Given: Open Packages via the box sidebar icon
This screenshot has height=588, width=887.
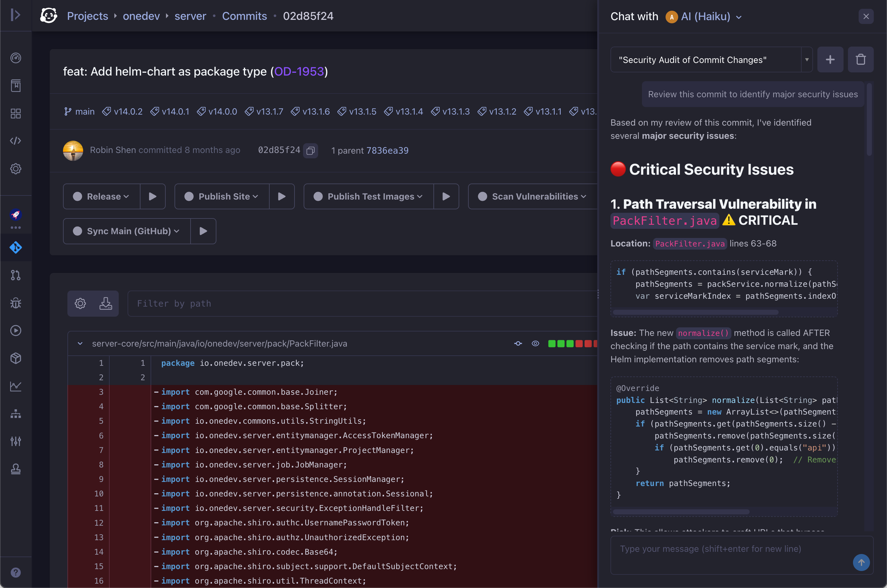Looking at the screenshot, I should point(16,358).
